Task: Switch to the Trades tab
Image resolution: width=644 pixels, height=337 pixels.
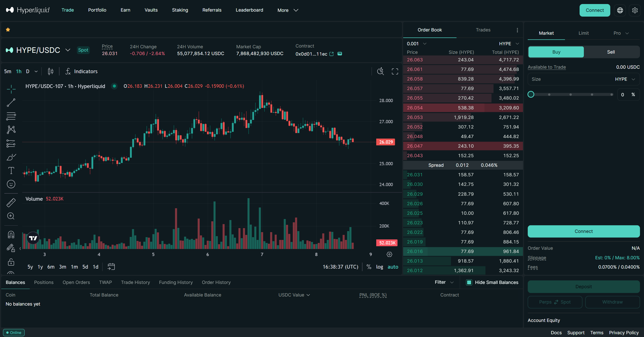Action: click(483, 30)
